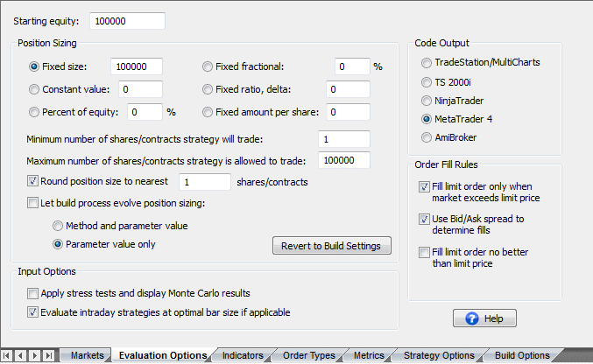Open the Indicators tab

tap(242, 355)
